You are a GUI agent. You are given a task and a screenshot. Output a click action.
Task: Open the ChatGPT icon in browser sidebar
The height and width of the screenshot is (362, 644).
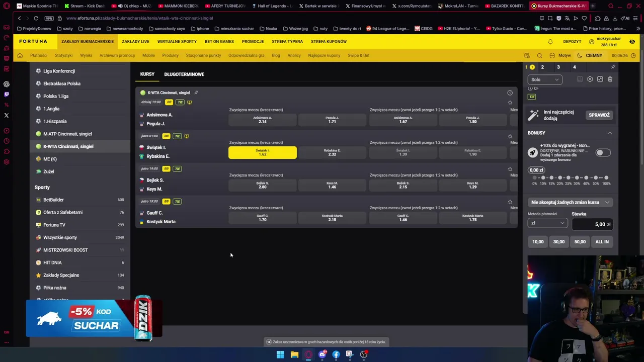point(7,84)
